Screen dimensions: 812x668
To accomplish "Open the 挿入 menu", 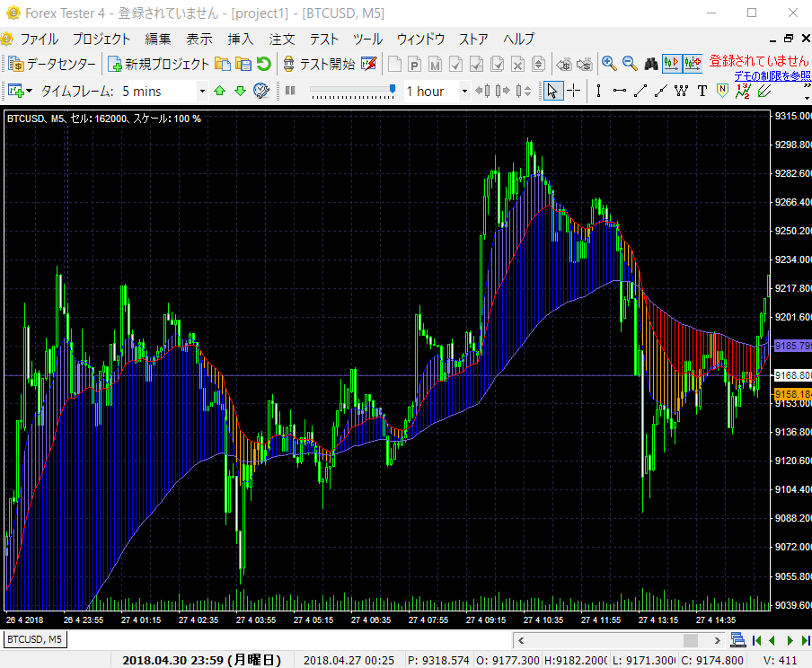I will pyautogui.click(x=241, y=39).
